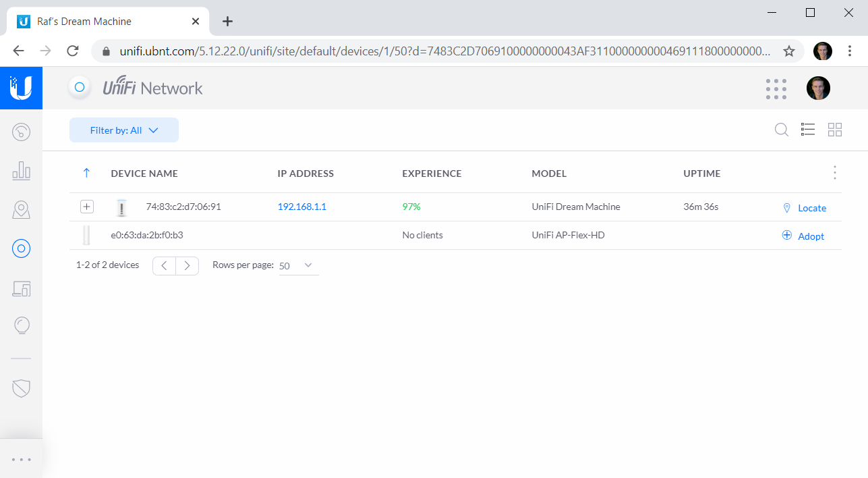Screen dimensions: 868x478
Task: Select device name e0:63:da:2b:f0:b3
Action: pos(147,236)
